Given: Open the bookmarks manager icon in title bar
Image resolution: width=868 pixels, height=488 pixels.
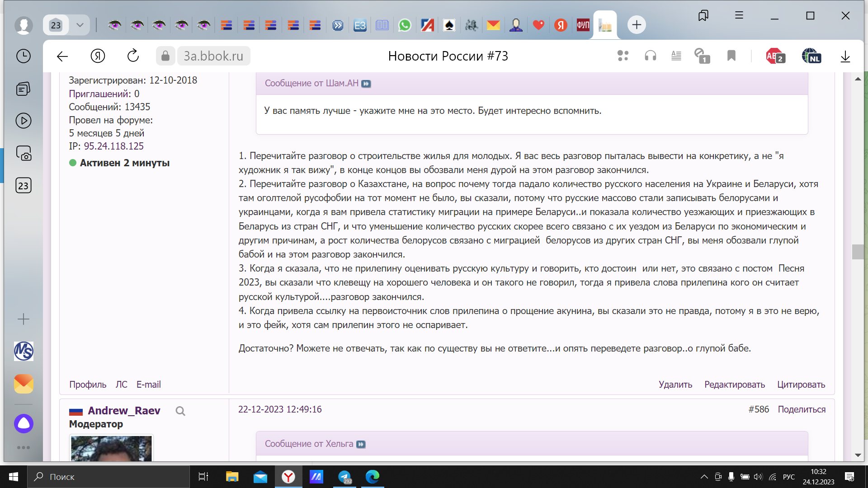Looking at the screenshot, I should (703, 16).
